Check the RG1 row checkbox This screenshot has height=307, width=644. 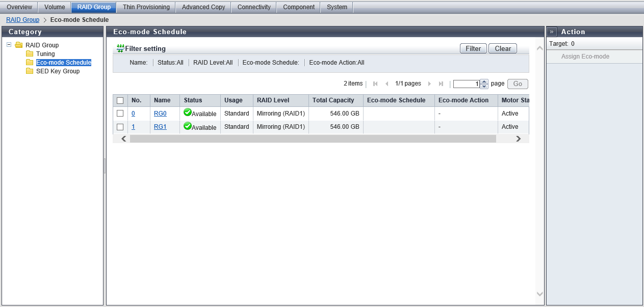coord(120,127)
